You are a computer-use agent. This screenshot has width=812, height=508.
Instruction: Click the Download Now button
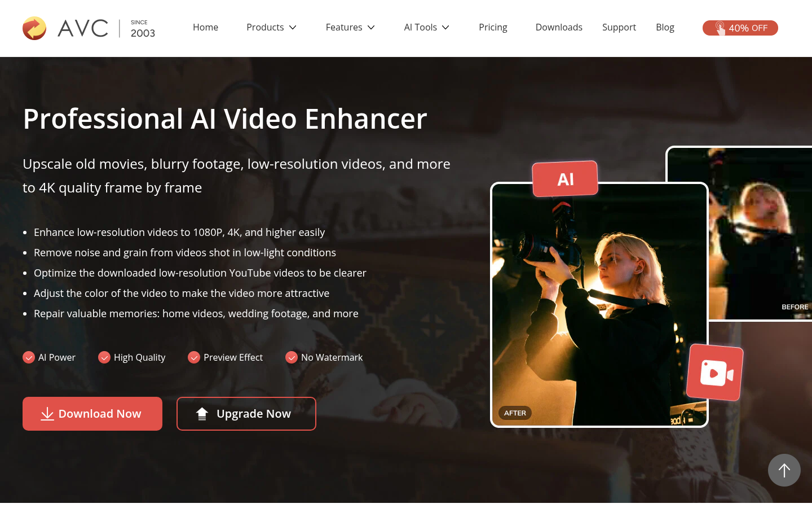pyautogui.click(x=92, y=414)
